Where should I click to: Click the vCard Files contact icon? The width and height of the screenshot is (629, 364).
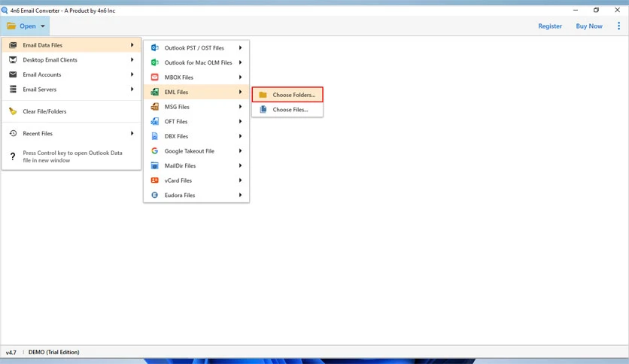(x=154, y=180)
